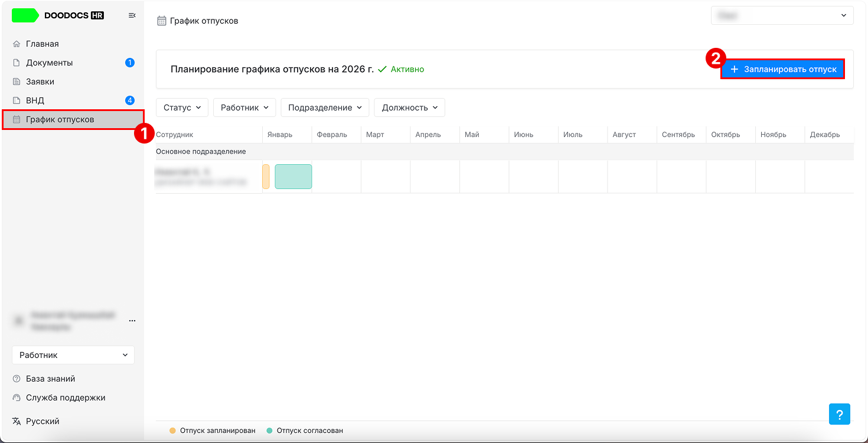This screenshot has height=443, width=868.
Task: Click the blurred user avatar in sidebar
Action: (x=19, y=321)
